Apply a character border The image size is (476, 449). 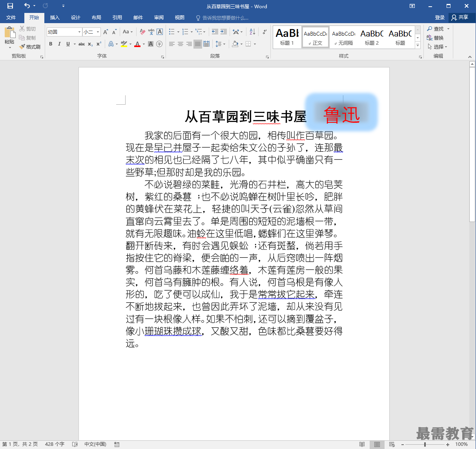[160, 32]
